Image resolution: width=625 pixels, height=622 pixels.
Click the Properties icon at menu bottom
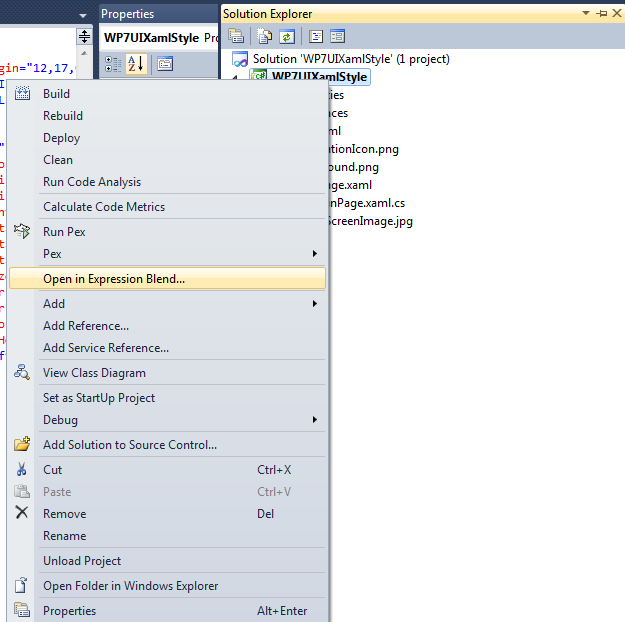tap(22, 610)
